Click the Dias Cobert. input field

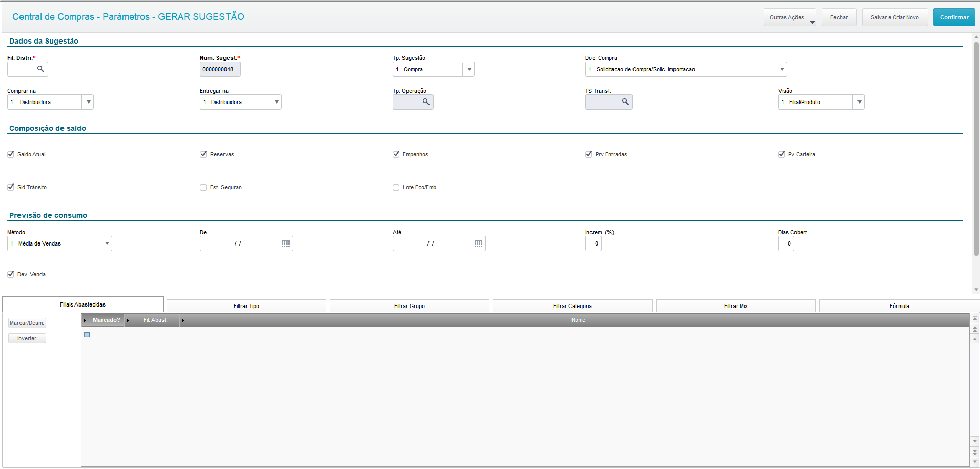pyautogui.click(x=786, y=243)
